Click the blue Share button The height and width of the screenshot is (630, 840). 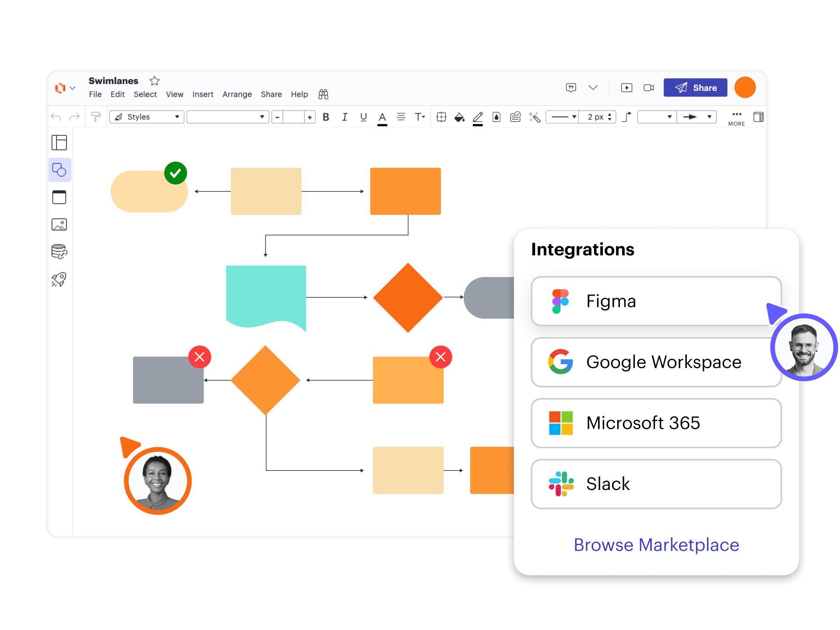tap(695, 88)
